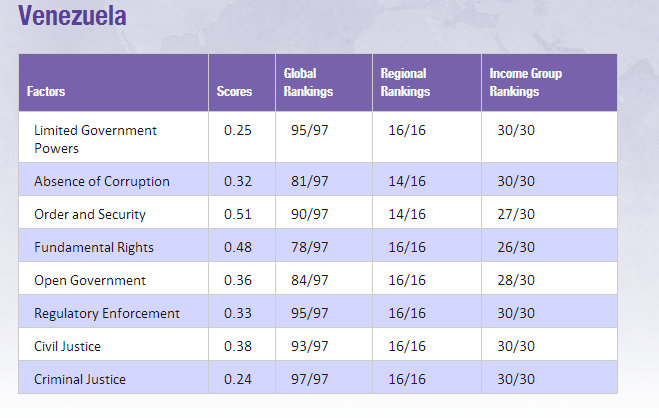Image resolution: width=659 pixels, height=418 pixels.
Task: Click the 0.51 Order and Security score
Action: (x=236, y=214)
